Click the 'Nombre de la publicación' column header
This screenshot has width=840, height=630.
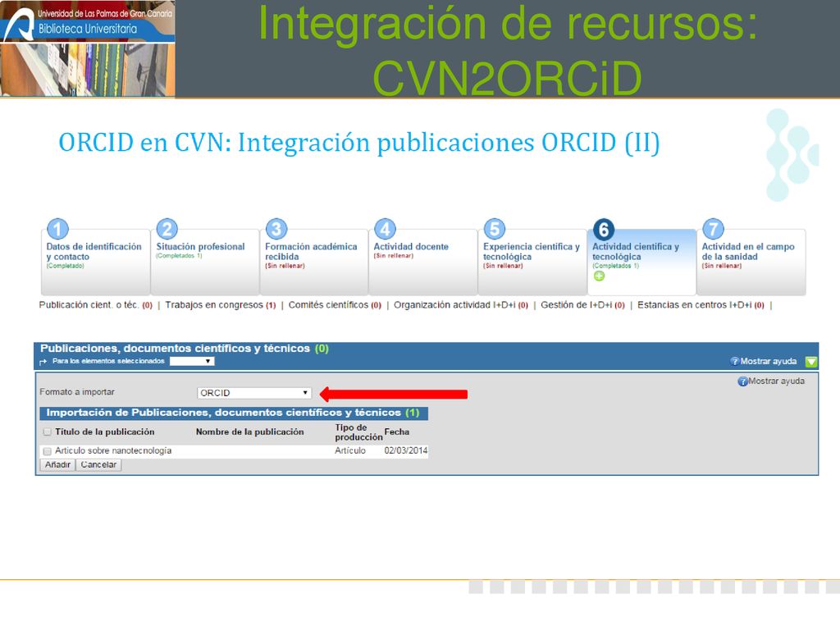click(249, 431)
